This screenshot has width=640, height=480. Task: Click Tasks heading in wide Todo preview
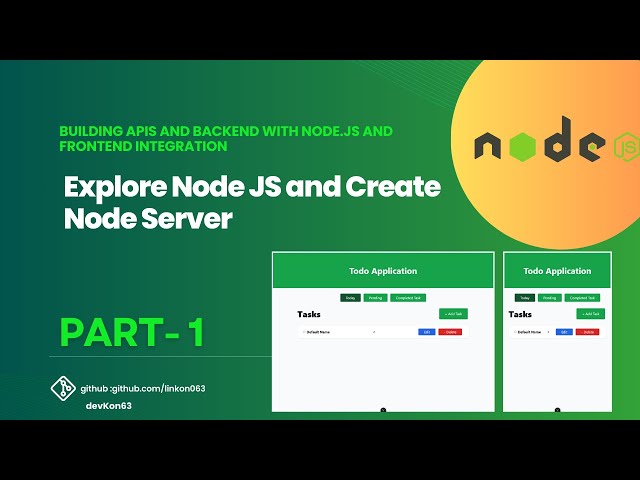309,314
